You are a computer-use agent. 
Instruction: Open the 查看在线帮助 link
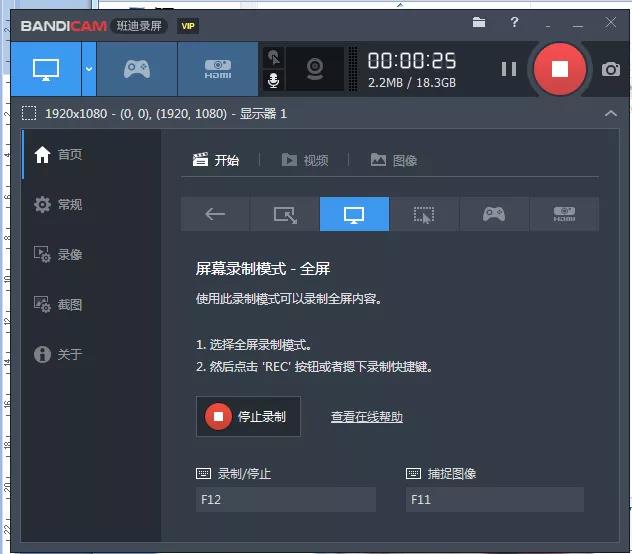(x=366, y=417)
